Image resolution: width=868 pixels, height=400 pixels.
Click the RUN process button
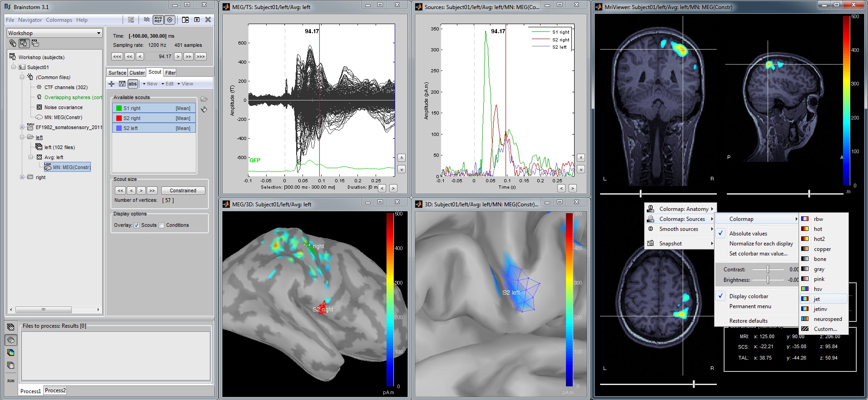11,380
